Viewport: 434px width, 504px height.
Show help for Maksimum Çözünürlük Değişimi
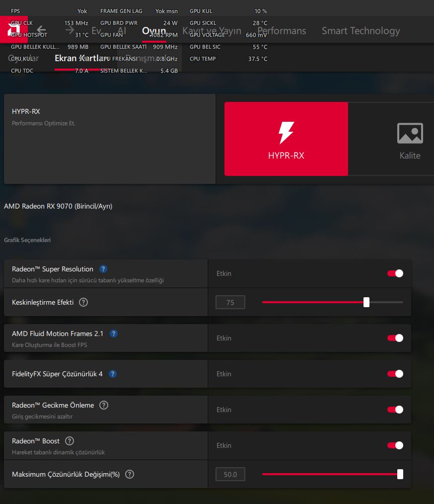pyautogui.click(x=130, y=474)
